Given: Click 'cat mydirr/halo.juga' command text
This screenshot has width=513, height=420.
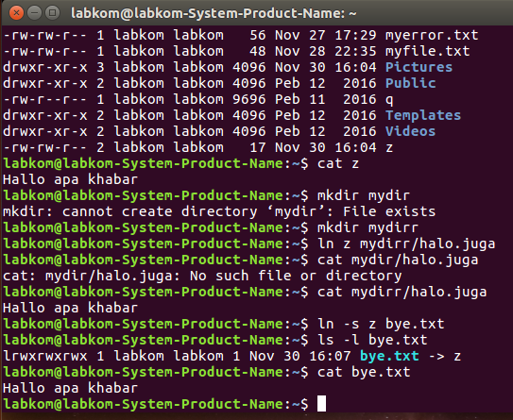Looking at the screenshot, I should [402, 292].
